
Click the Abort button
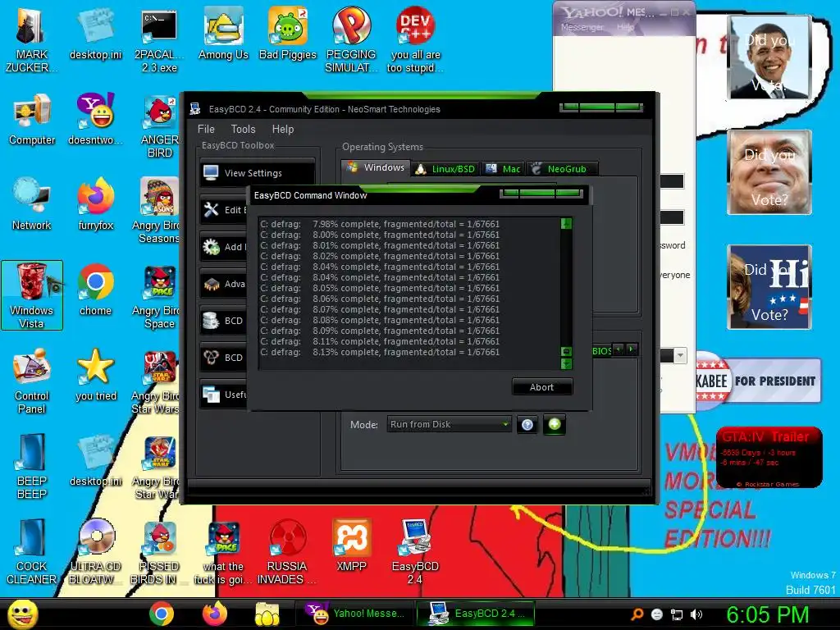pyautogui.click(x=541, y=387)
